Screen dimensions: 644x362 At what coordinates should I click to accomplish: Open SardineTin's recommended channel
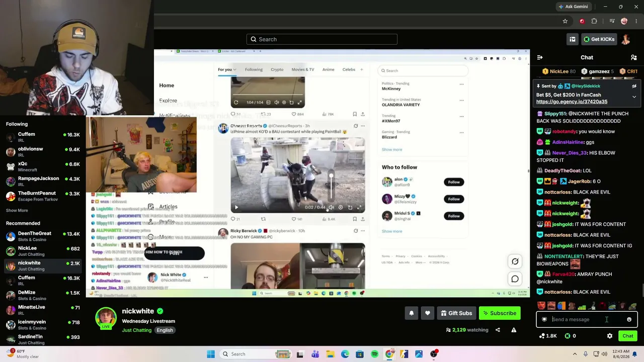coord(43,339)
